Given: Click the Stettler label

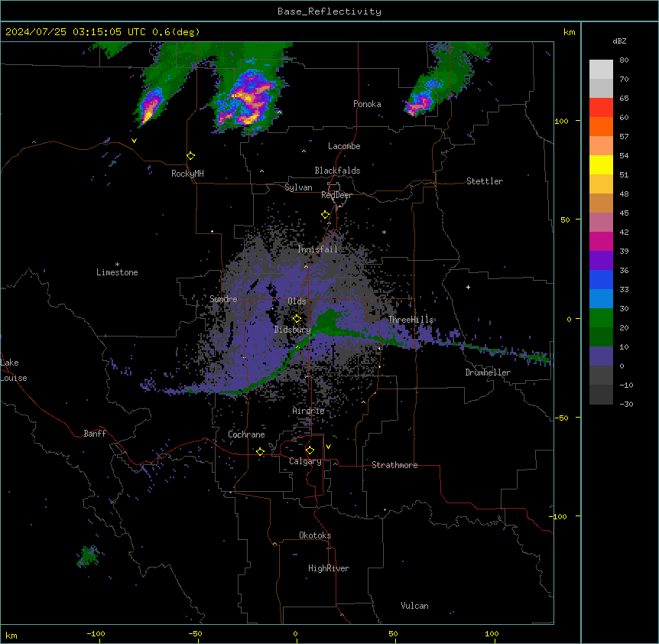Looking at the screenshot, I should point(485,181).
